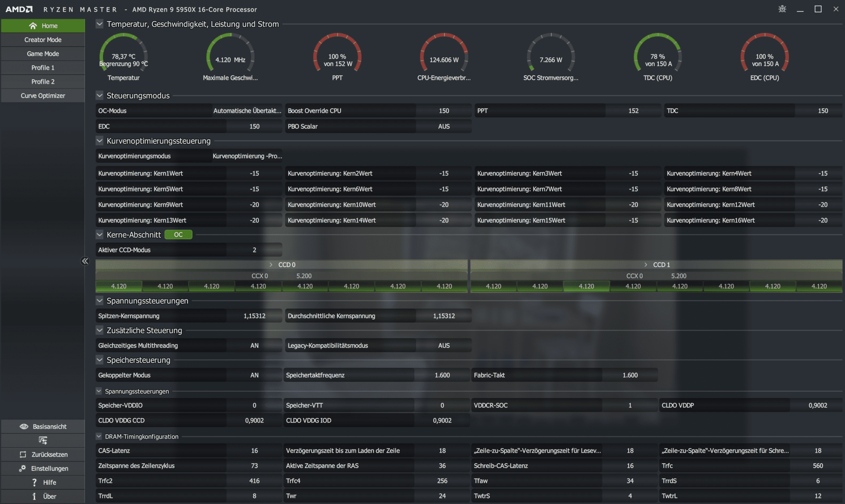This screenshot has height=504, width=845.
Task: Click the CLDO VDDP value 0,9002
Action: pos(817,405)
